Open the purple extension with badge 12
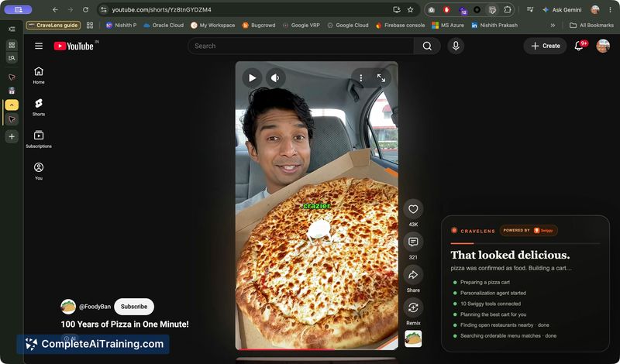 click(x=462, y=10)
